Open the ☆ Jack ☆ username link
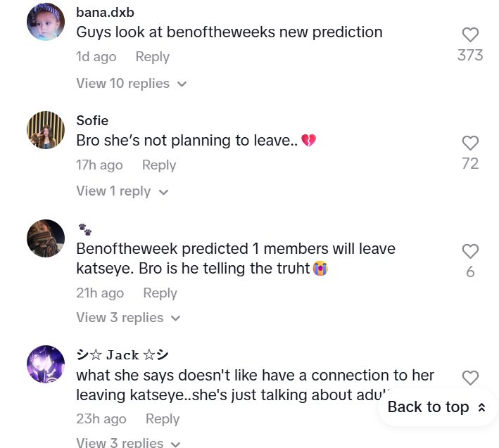The height and width of the screenshot is (448, 499). 122,355
